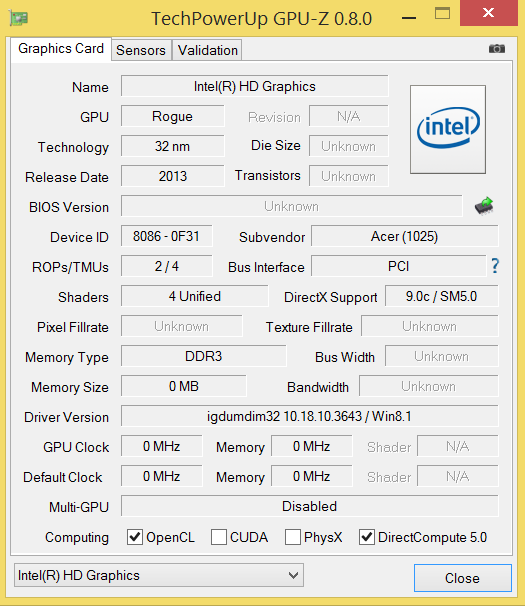
Task: Click the GPU Clock row Memory 0 MHz value
Action: pyautogui.click(x=312, y=446)
